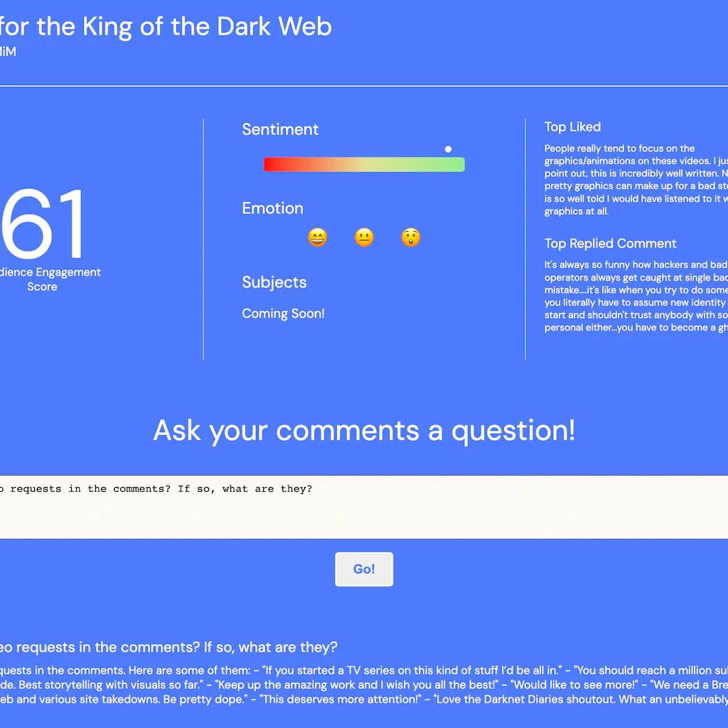This screenshot has width=728, height=728.
Task: Select the neutral face emotion emoji
Action: 364,237
